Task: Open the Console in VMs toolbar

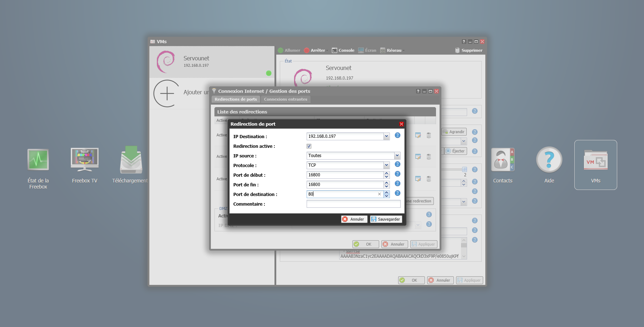Action: pyautogui.click(x=343, y=50)
